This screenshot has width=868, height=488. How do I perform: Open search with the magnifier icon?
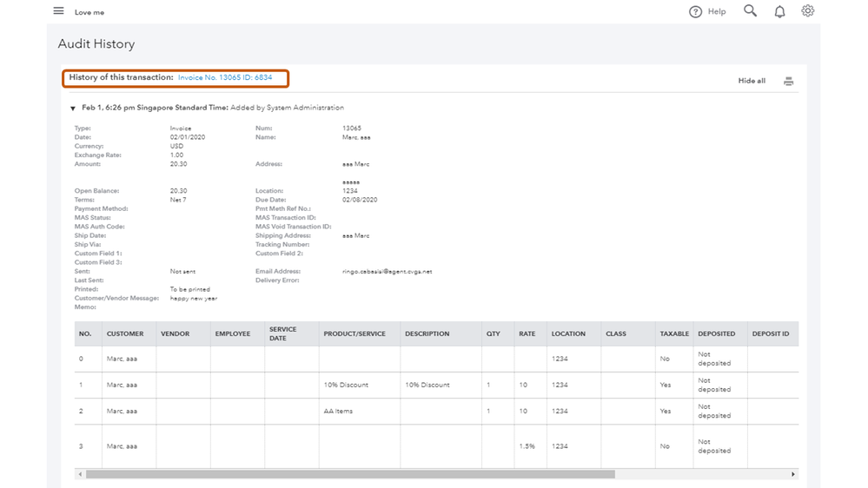(x=750, y=11)
